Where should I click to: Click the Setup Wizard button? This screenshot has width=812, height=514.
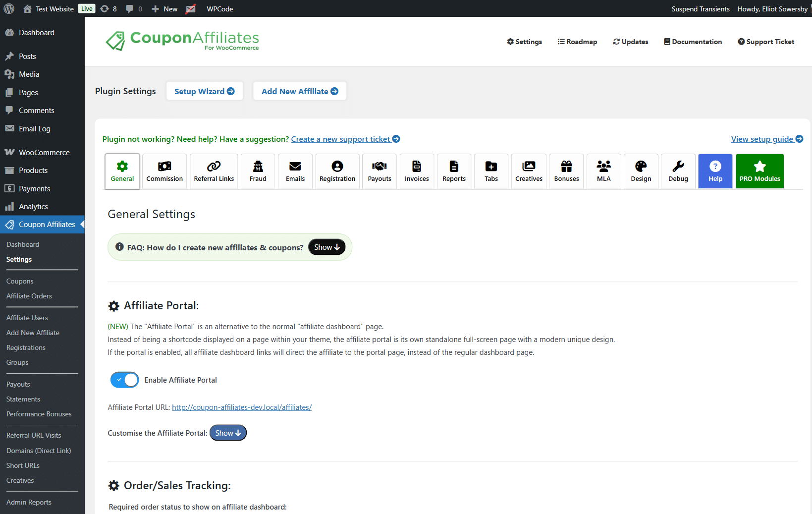point(205,91)
